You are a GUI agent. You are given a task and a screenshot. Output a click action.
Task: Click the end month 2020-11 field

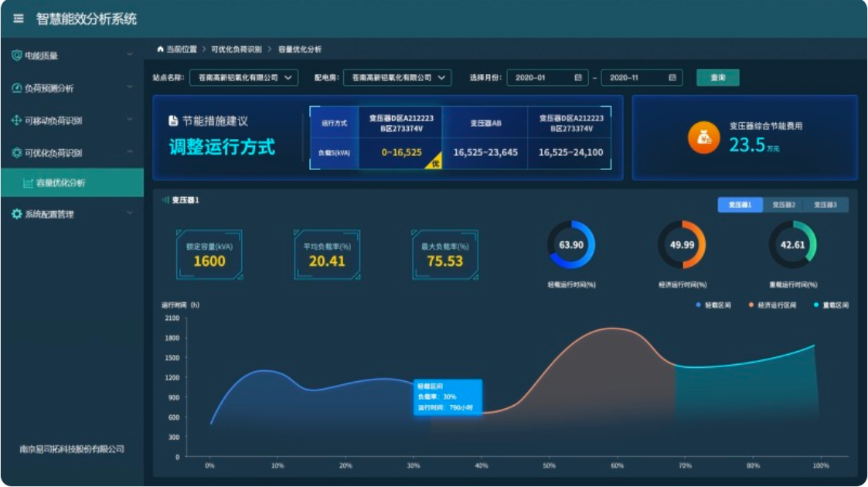coord(641,77)
